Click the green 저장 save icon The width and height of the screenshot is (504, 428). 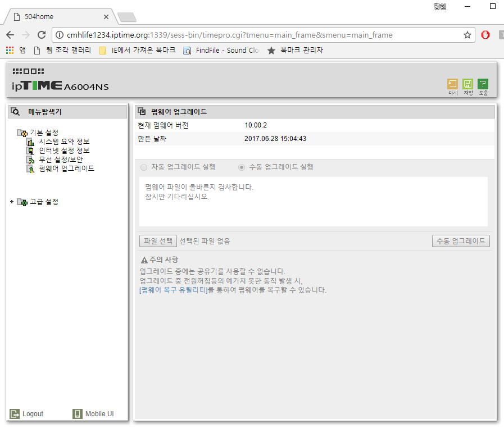point(467,84)
